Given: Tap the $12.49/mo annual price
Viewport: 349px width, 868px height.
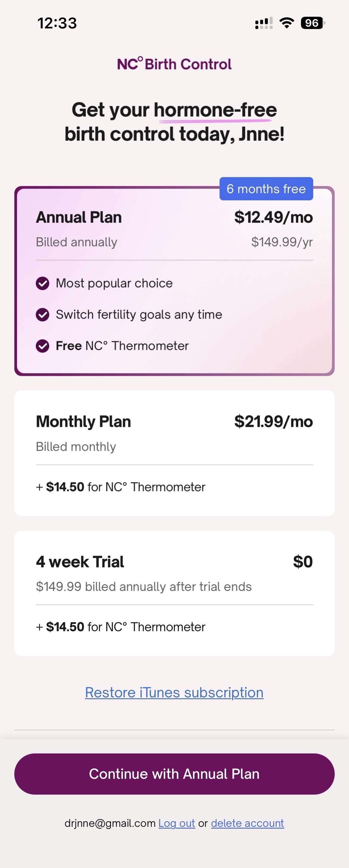Looking at the screenshot, I should click(273, 217).
